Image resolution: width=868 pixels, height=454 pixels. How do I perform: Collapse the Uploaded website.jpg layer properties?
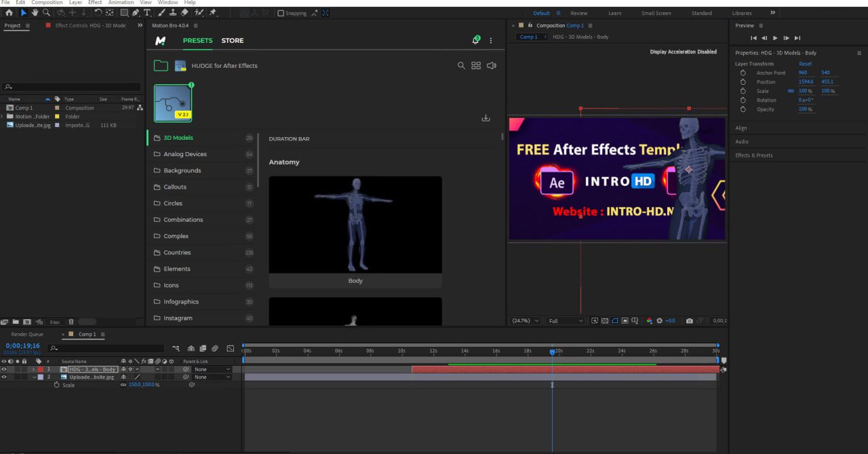(34, 377)
